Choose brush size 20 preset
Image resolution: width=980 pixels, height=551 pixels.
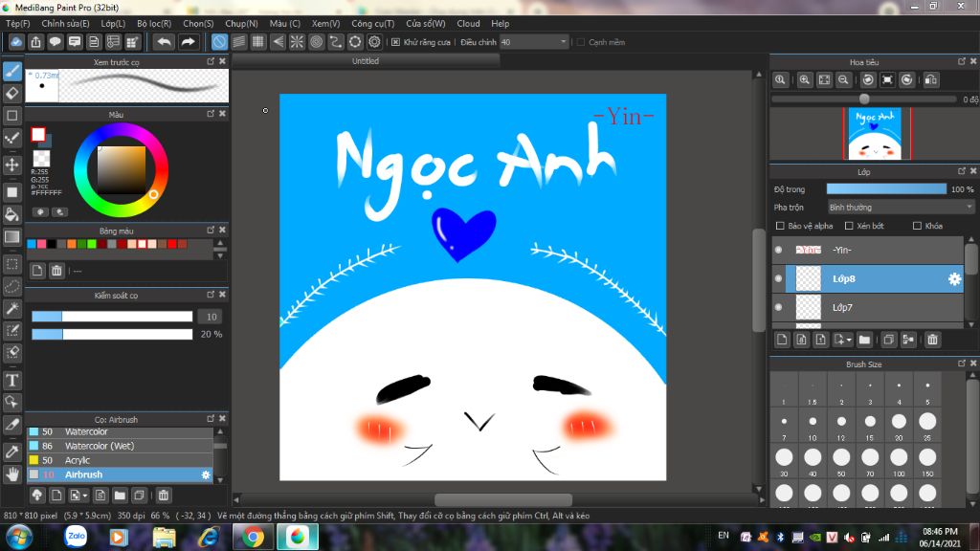coord(899,425)
